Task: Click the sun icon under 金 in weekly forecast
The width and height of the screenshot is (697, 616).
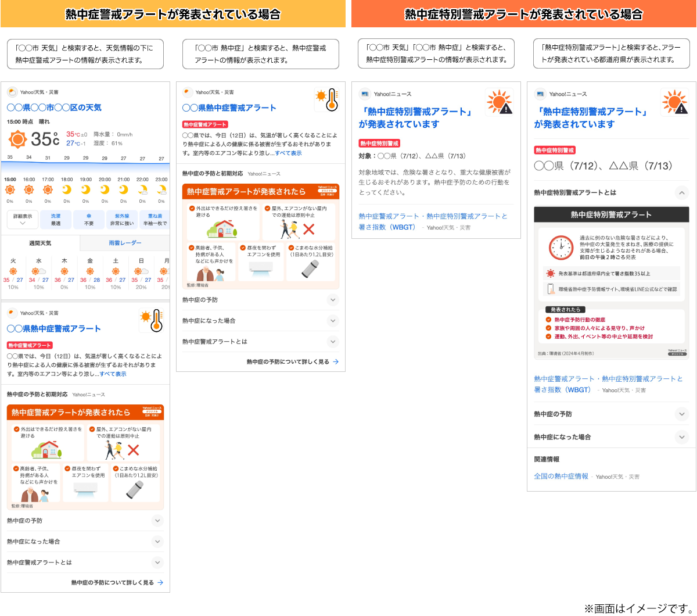Action: pos(90,271)
